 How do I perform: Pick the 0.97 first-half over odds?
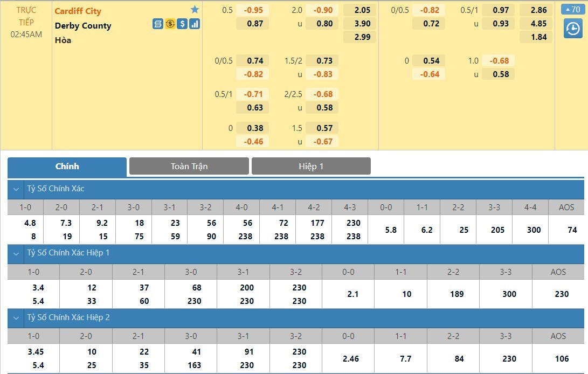click(499, 10)
